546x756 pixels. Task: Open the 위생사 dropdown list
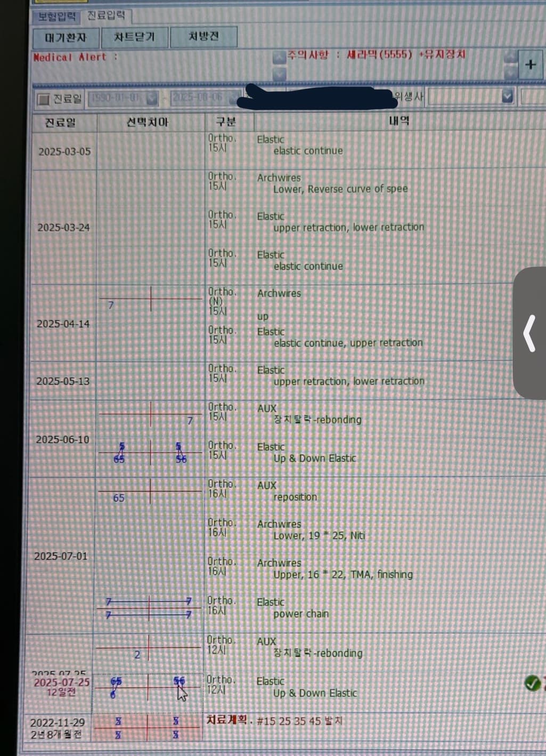(x=507, y=96)
